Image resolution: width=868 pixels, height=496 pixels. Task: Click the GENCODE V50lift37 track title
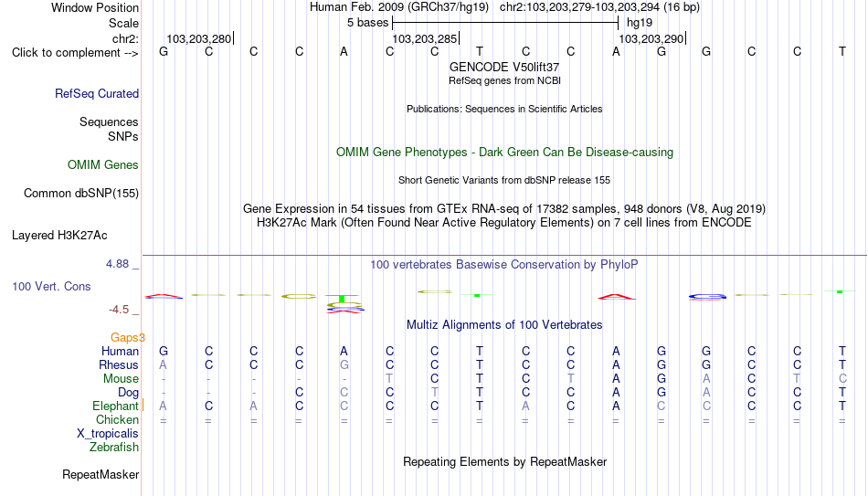click(504, 67)
